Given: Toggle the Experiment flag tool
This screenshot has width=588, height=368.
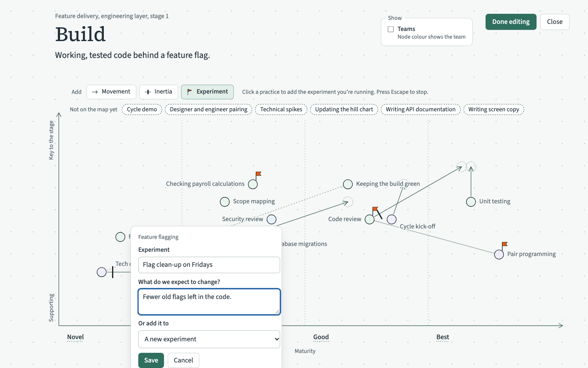Looking at the screenshot, I should (x=207, y=92).
